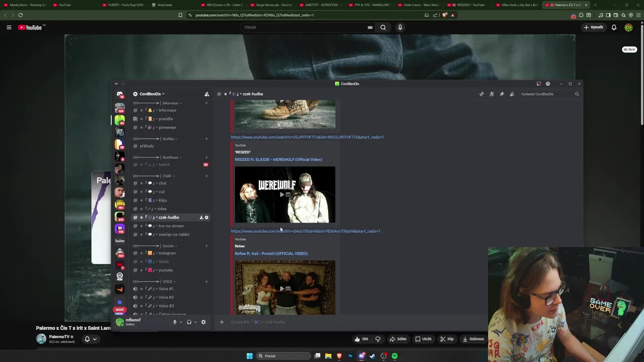Viewport: 644px width, 362px height.
Task: Join Voice #1 channel
Action: click(171, 289)
